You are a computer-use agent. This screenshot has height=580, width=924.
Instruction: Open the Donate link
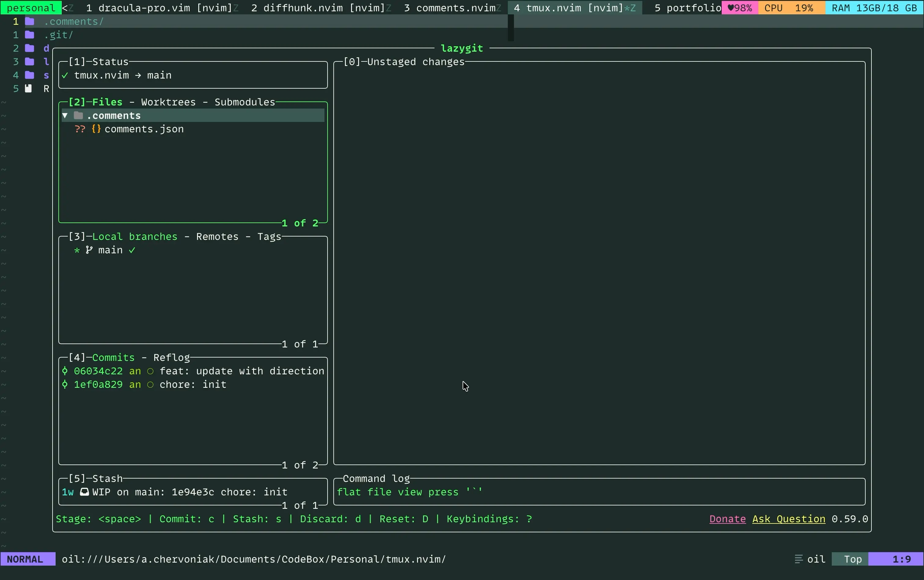pos(728,519)
